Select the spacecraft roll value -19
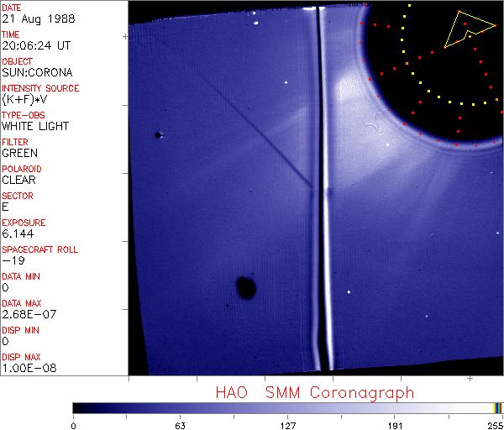This screenshot has height=430, width=504. click(x=13, y=260)
